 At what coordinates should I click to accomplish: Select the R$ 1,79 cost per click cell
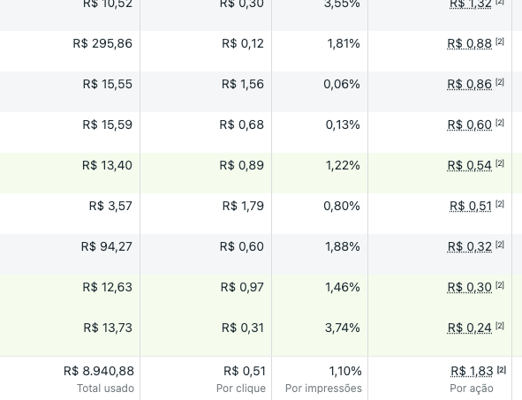[x=243, y=206]
